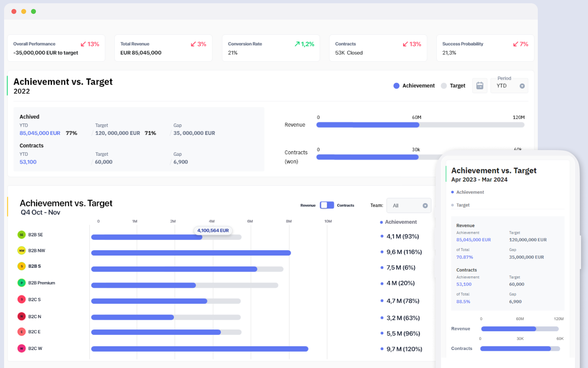588x368 pixels.
Task: Click the B2B Premium team badge icon
Action: pos(22,283)
